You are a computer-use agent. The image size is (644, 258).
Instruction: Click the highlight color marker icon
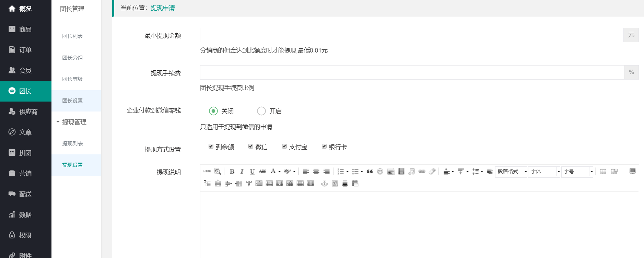(288, 171)
